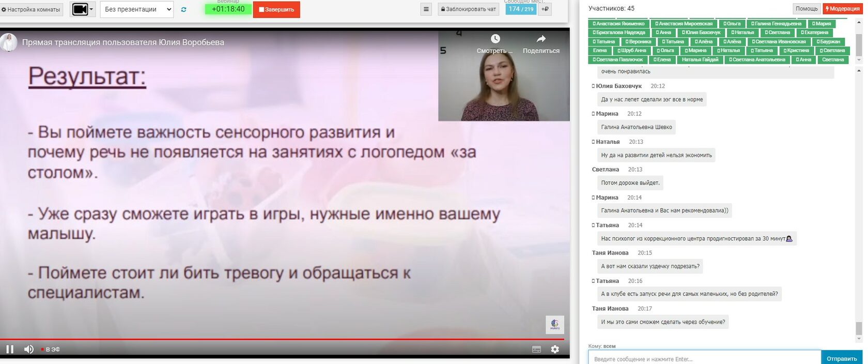Open Настройка комнаты room settings
The image size is (868, 364).
pyautogui.click(x=31, y=9)
